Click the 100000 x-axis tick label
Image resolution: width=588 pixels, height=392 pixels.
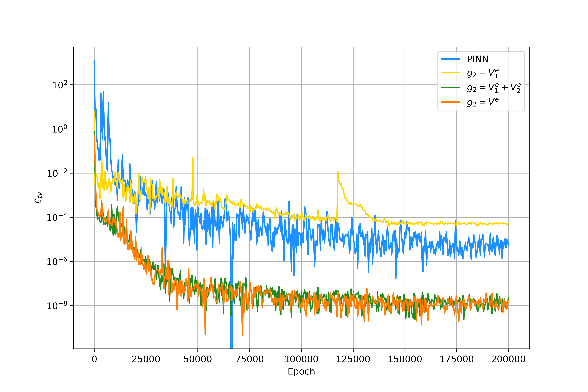point(301,359)
